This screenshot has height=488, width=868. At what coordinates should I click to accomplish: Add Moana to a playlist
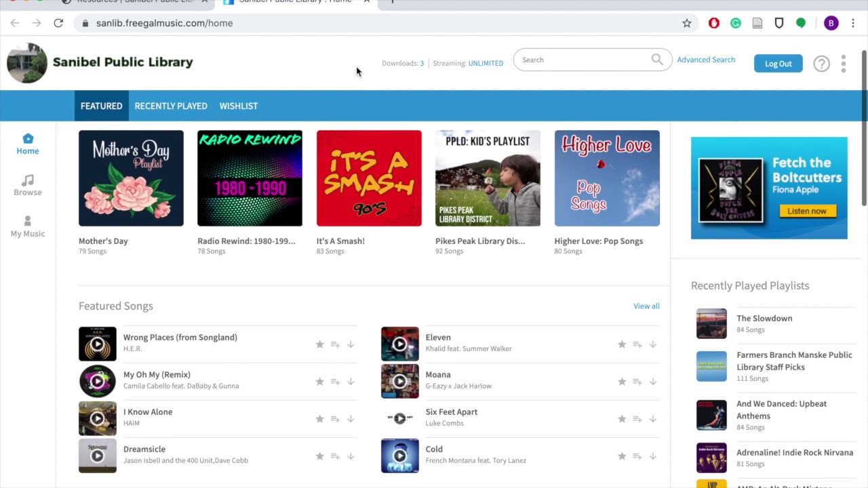tap(637, 382)
